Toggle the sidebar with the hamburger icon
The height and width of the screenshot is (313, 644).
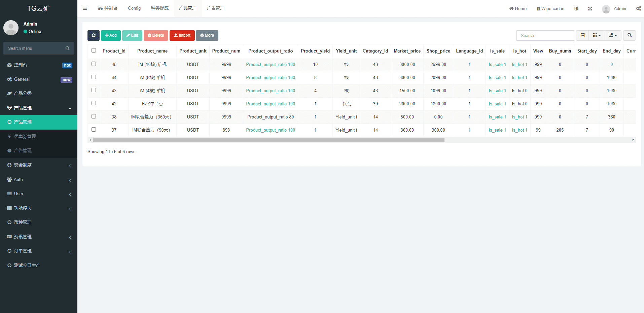[x=85, y=8]
